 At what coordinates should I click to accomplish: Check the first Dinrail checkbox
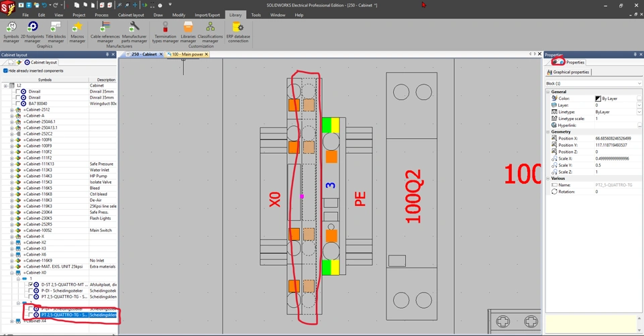pyautogui.click(x=17, y=92)
